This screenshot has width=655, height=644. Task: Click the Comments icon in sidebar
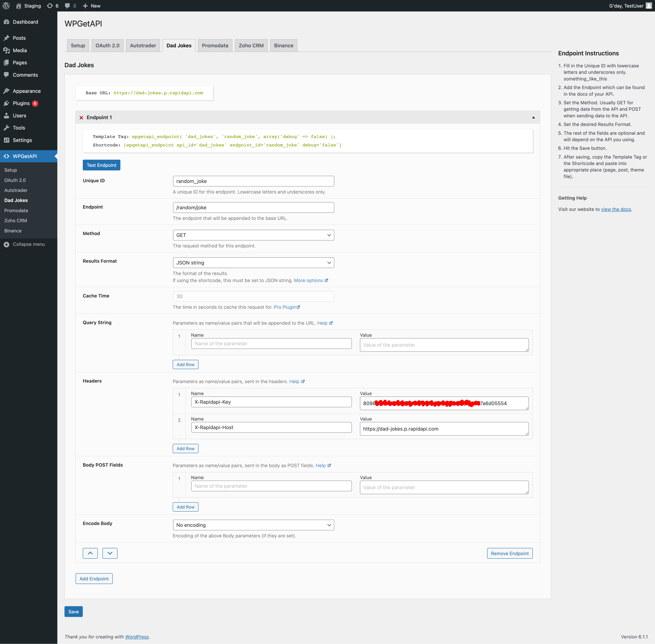[x=6, y=75]
